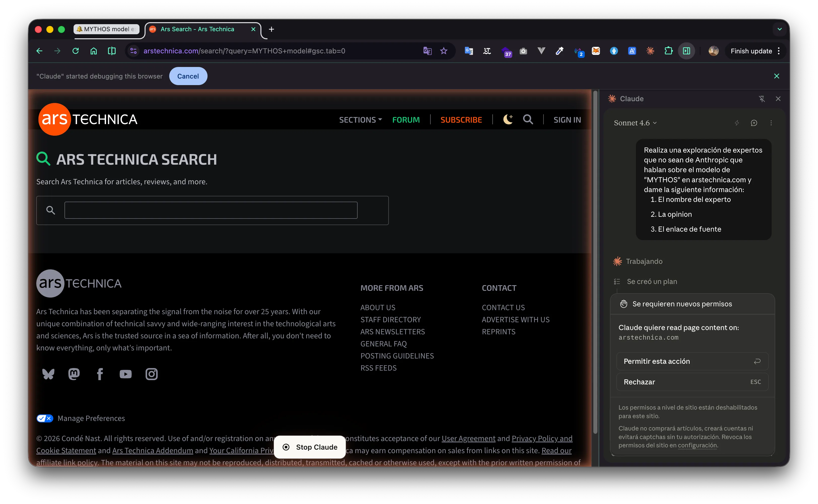Select the Vue devtools extension icon
The width and height of the screenshot is (818, 504).
pyautogui.click(x=541, y=51)
